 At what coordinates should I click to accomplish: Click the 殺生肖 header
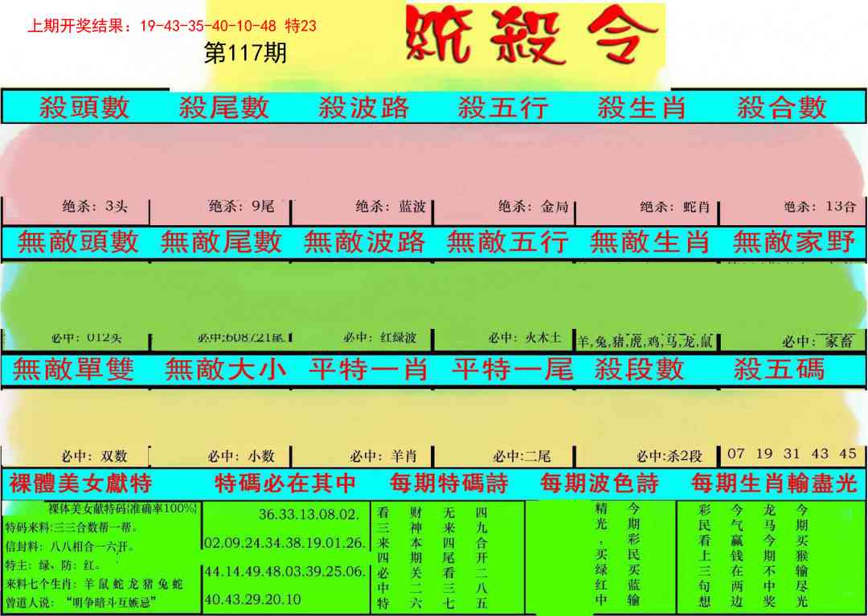tap(641, 107)
